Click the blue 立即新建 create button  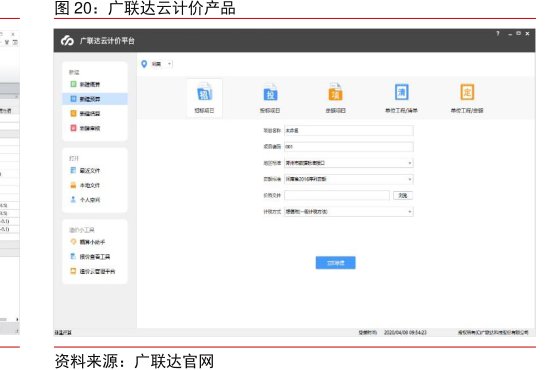pyautogui.click(x=335, y=263)
